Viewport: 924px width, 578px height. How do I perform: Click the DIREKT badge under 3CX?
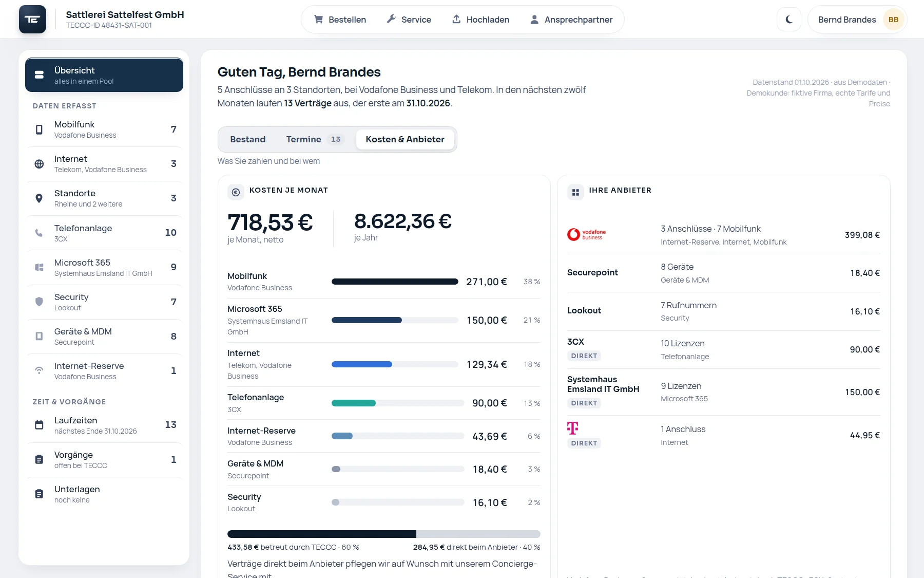(x=584, y=356)
